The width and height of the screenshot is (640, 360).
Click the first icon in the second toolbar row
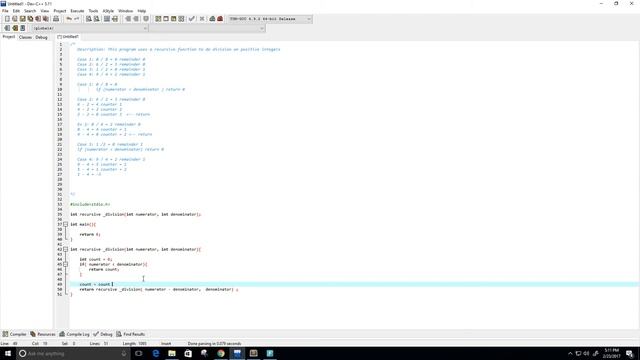[7, 28]
